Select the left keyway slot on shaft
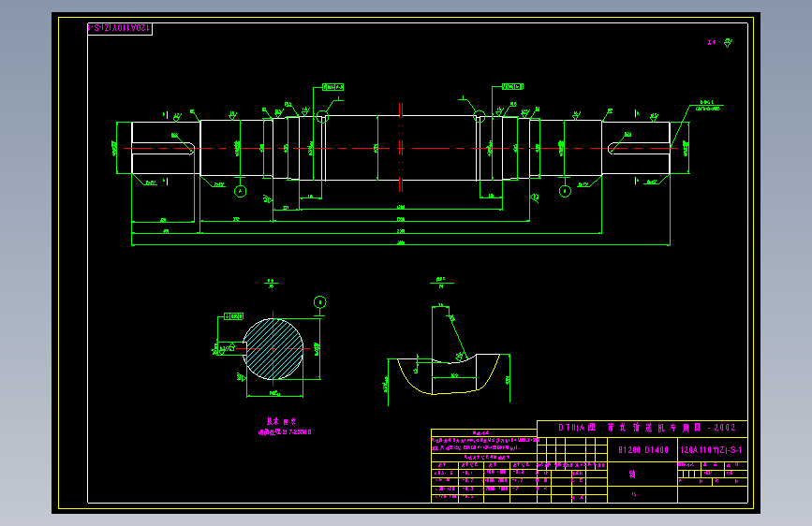This screenshot has width=812, height=526. [x=163, y=148]
